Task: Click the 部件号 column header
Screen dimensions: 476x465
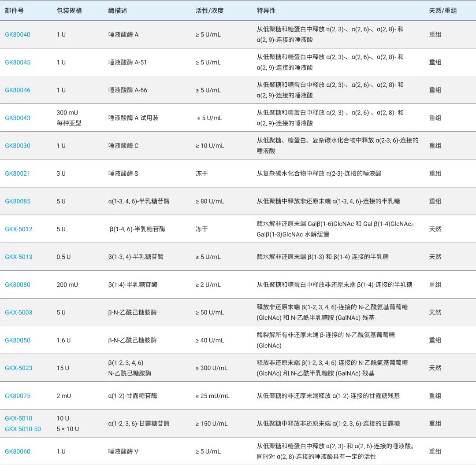Action: tap(14, 11)
